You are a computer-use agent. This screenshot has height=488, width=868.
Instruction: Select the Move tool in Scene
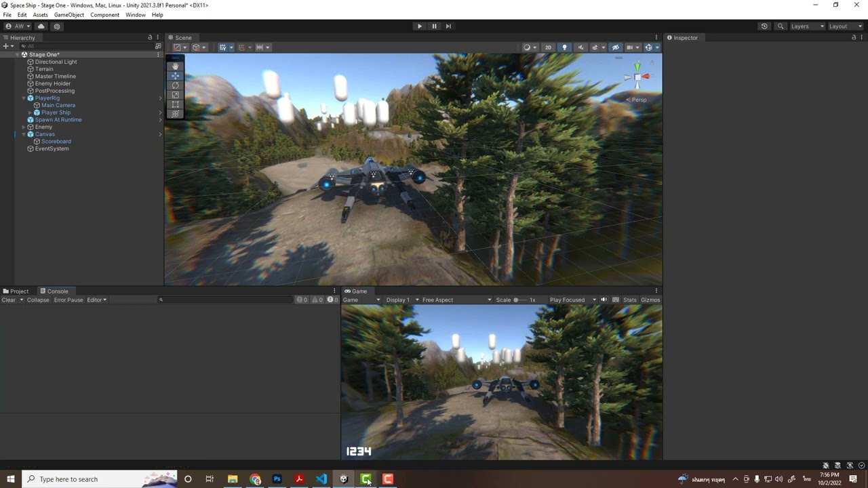(x=175, y=76)
